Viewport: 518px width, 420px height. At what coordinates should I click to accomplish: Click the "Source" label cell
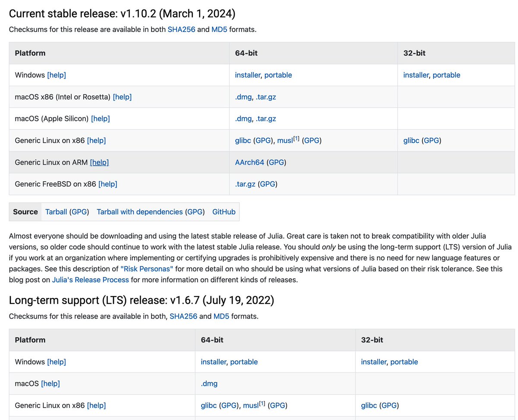coord(25,212)
